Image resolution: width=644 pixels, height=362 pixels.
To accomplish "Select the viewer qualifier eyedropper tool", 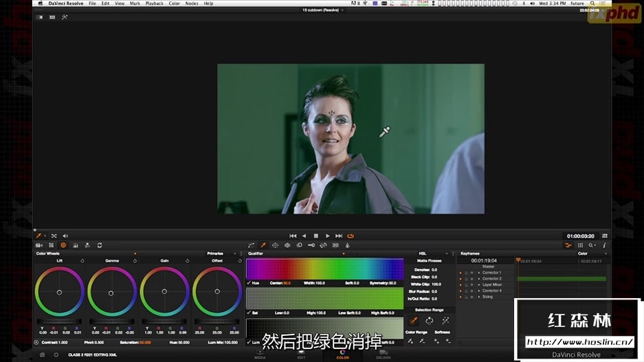I will pyautogui.click(x=38, y=236).
